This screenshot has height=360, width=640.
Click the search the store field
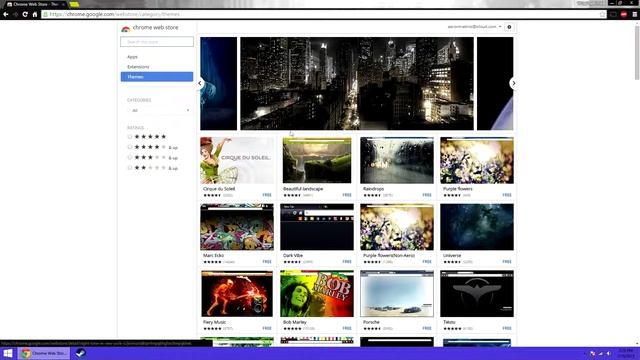[157, 42]
